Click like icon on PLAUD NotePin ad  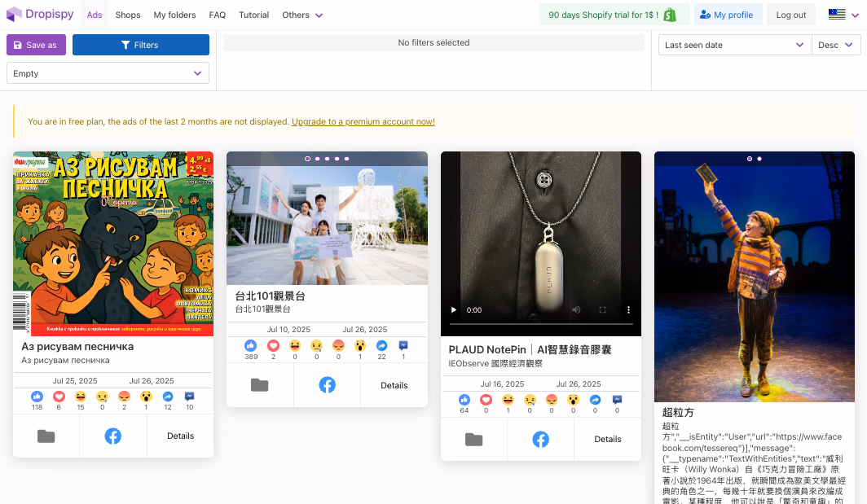pos(464,400)
